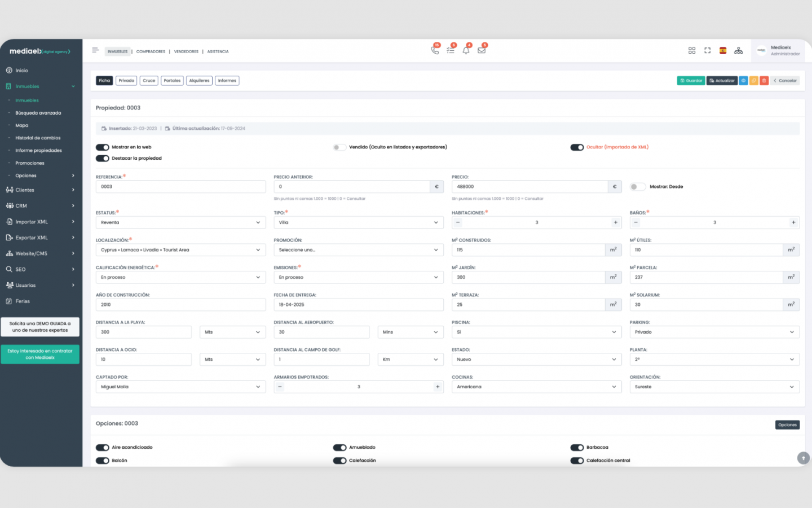This screenshot has width=812, height=508.
Task: Click the Precio input field
Action: pyautogui.click(x=530, y=187)
